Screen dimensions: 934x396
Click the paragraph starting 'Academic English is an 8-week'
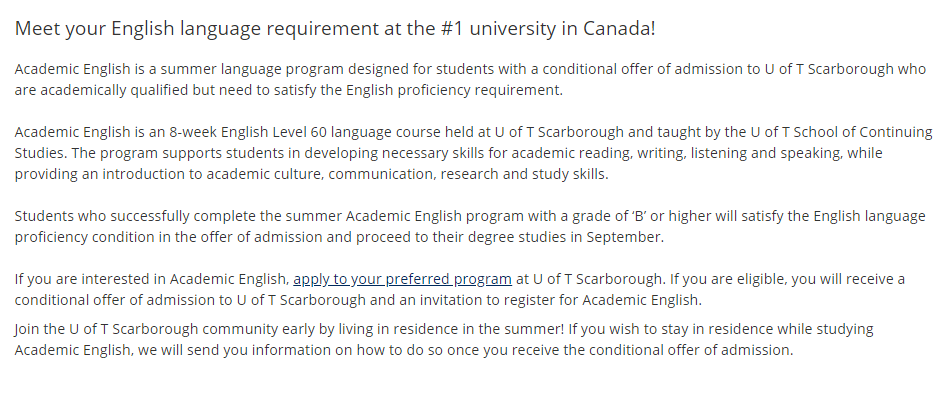[474, 153]
